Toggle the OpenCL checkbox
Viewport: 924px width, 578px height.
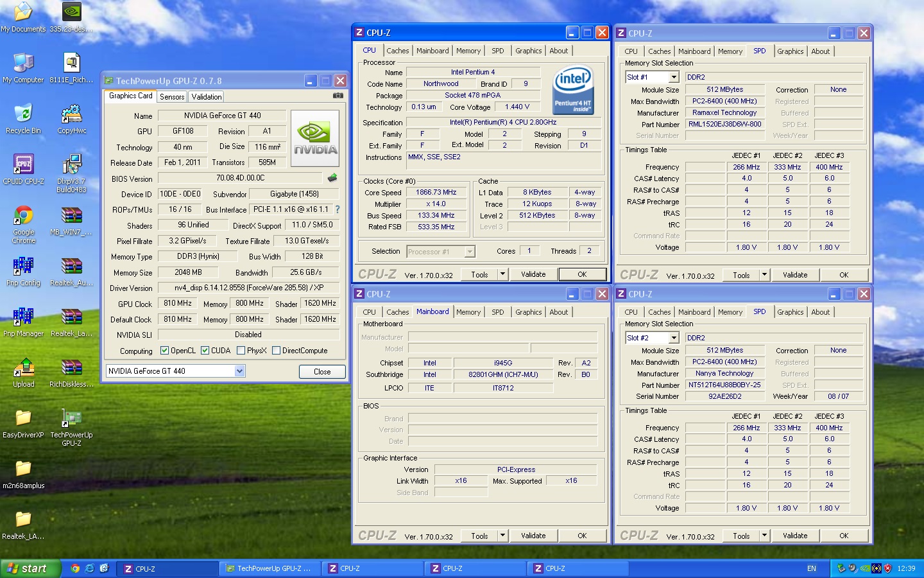164,351
